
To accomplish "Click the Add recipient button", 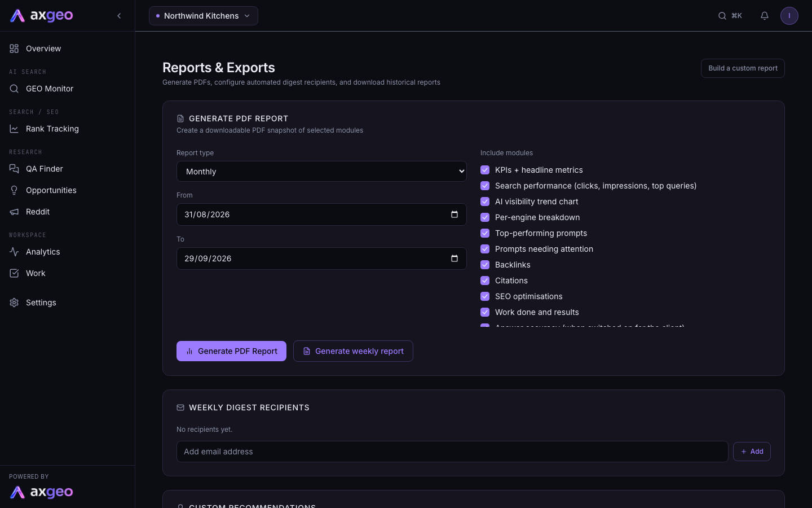I will tap(752, 452).
